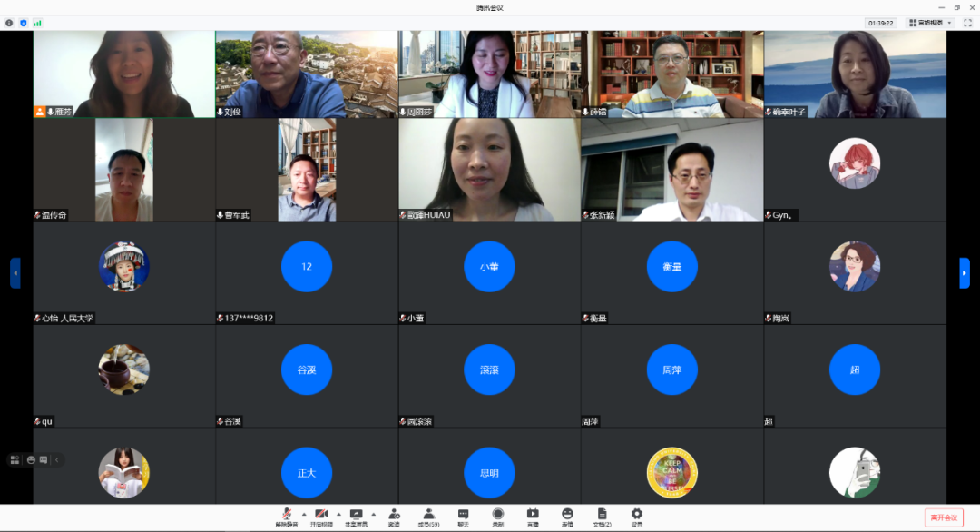This screenshot has width=980, height=532.
Task: Click the 心怡 人民大学 participant name label
Action: (64, 318)
